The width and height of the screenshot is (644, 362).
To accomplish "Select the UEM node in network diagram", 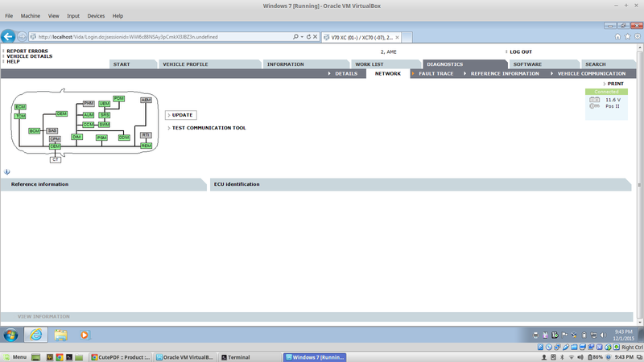I will [105, 104].
